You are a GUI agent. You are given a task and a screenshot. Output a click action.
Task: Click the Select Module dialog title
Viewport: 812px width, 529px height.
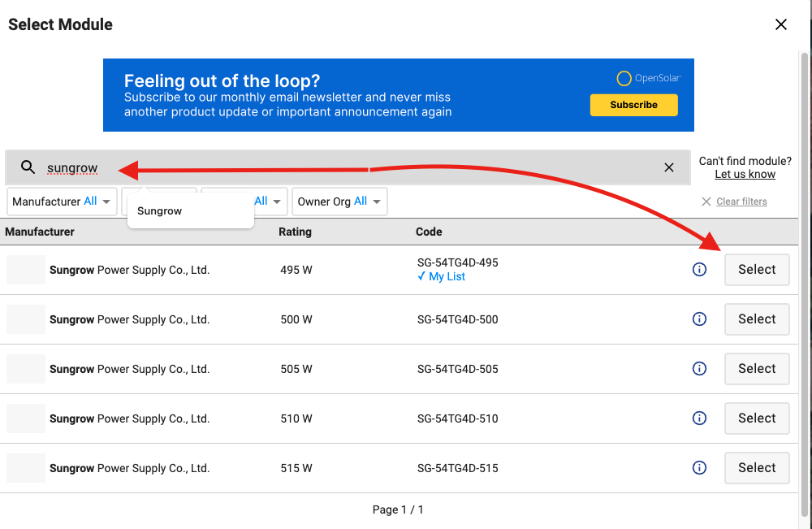tap(60, 24)
